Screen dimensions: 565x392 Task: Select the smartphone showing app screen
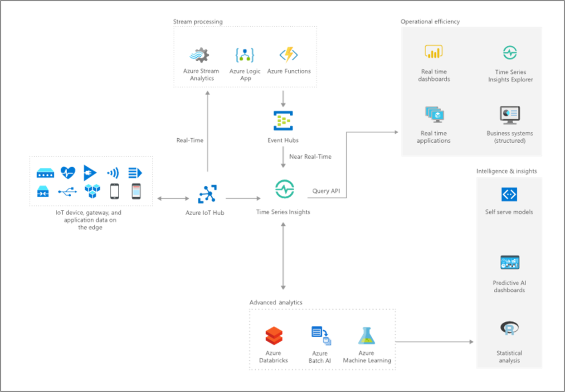click(x=136, y=191)
